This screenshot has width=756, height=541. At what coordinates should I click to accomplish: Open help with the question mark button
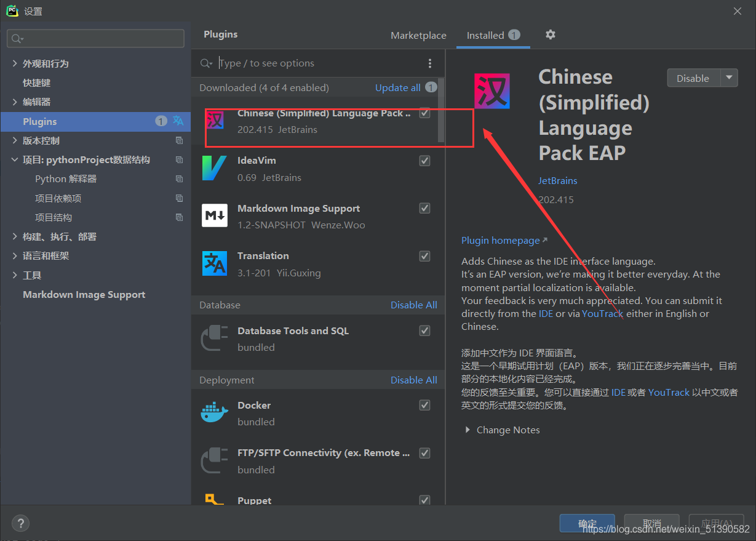[20, 523]
